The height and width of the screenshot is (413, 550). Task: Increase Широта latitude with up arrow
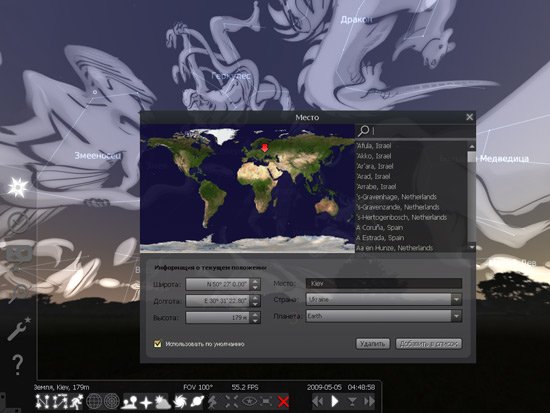(x=255, y=281)
